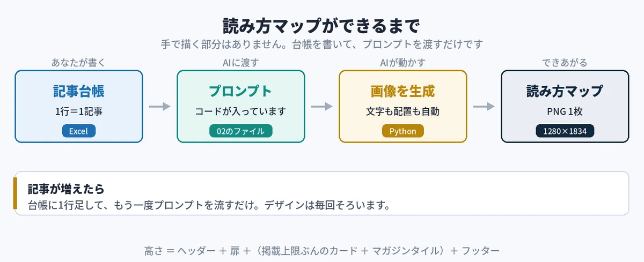The height and width of the screenshot is (262, 644).
Task: Click the AIに渡す step label
Action: point(241,63)
